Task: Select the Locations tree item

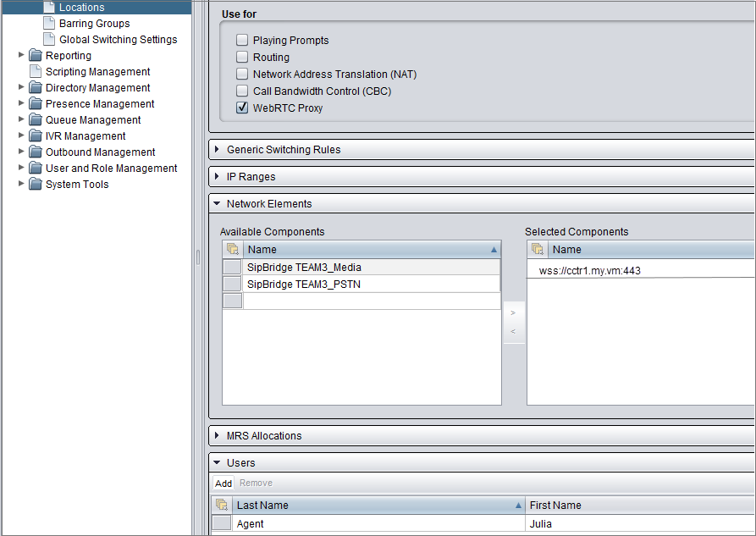Action: pos(81,8)
